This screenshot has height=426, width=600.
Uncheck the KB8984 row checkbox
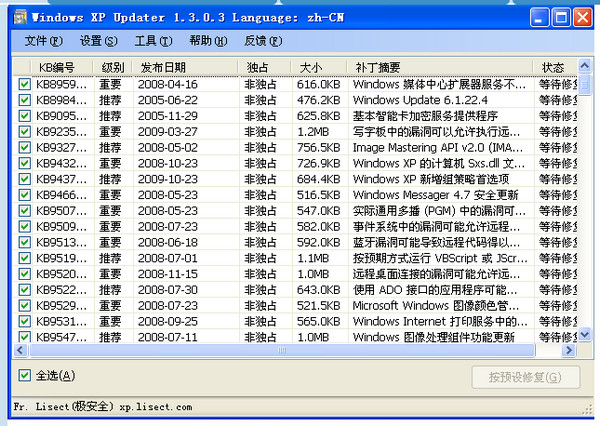[x=24, y=100]
